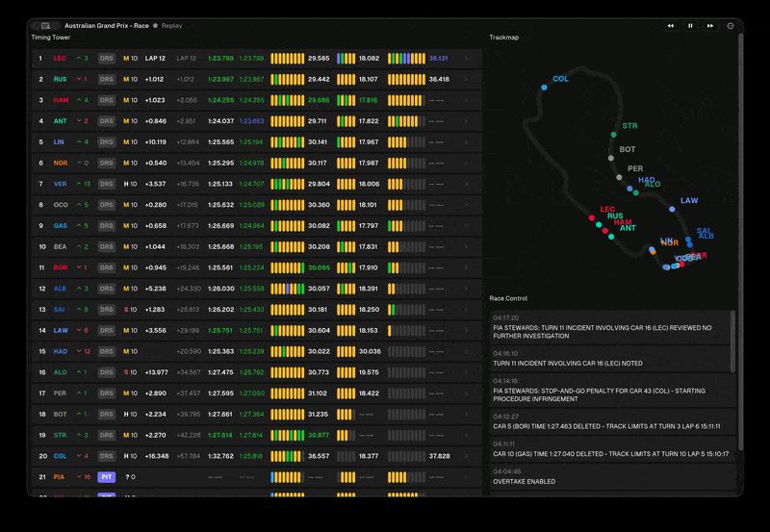
Task: Click the LAW car dot on trackmap
Action: (672, 209)
